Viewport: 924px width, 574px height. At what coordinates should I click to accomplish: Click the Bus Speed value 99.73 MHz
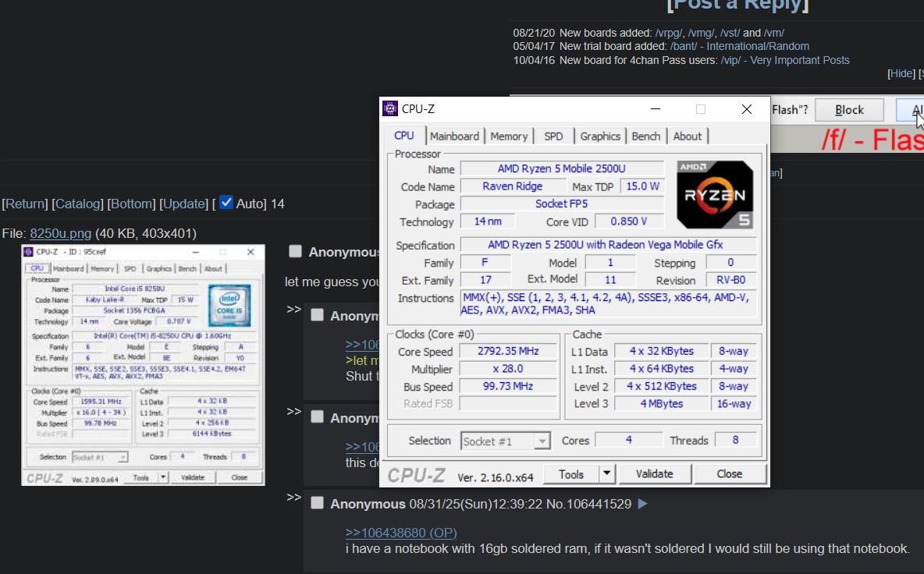[508, 386]
